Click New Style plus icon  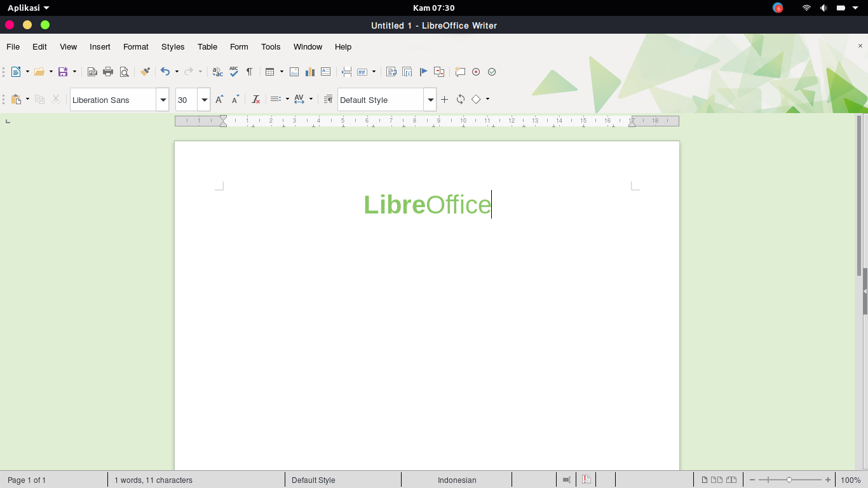coord(445,99)
